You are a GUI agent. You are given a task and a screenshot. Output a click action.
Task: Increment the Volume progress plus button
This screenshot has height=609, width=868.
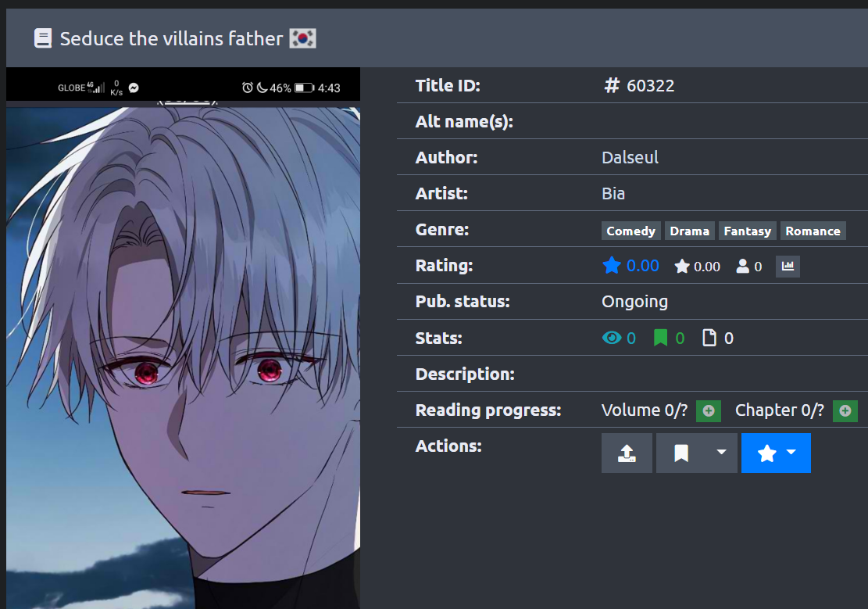click(709, 410)
